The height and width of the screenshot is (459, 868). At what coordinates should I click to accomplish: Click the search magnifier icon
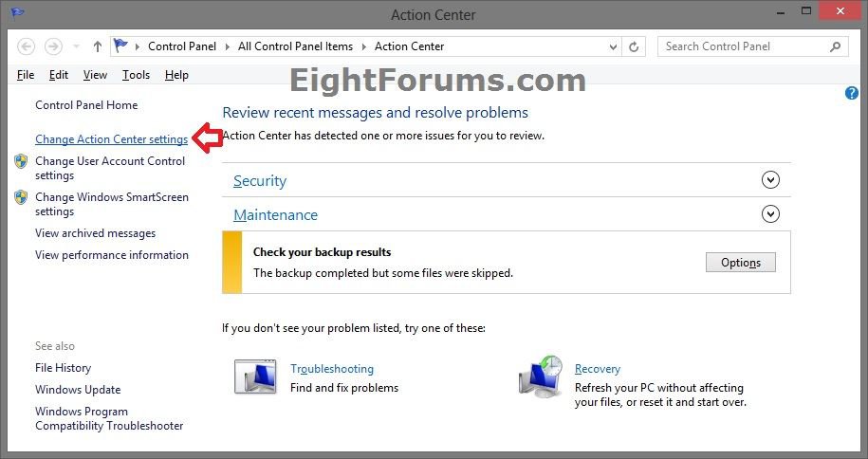coord(836,46)
